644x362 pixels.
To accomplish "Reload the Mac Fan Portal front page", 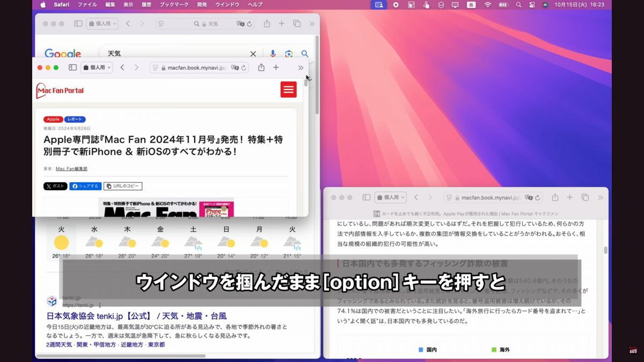I will point(244,68).
